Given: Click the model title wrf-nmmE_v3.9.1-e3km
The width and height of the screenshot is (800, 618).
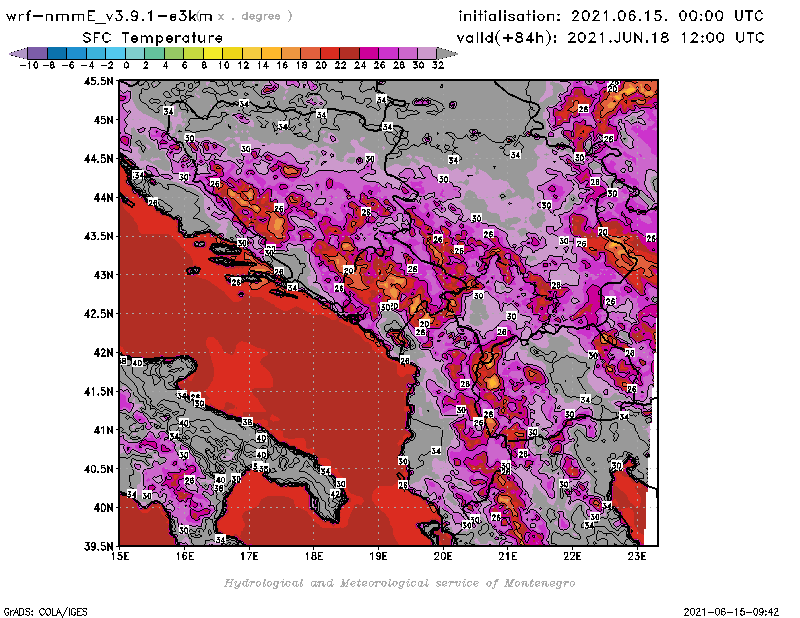Looking at the screenshot, I should 109,16.
